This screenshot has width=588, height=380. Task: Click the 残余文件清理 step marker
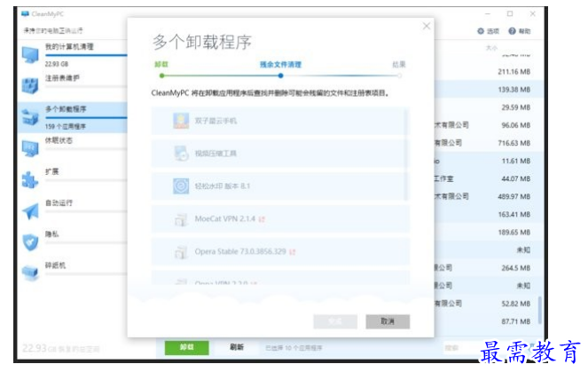click(280, 75)
